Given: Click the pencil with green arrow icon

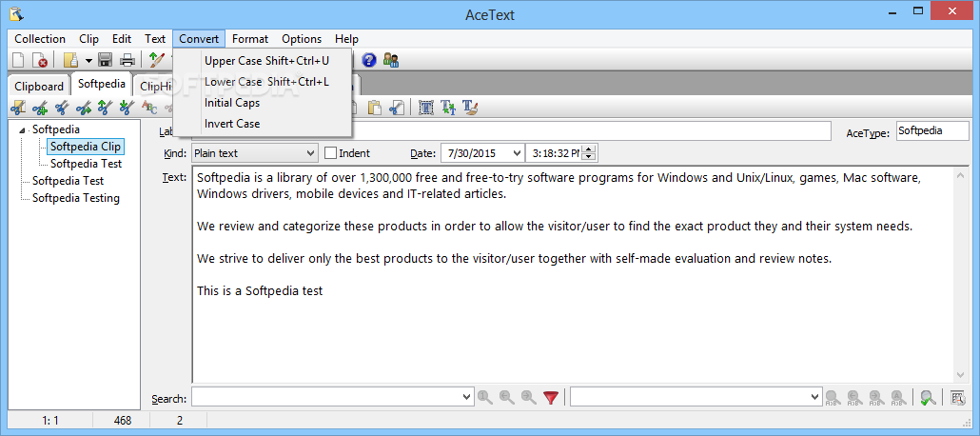Looking at the screenshot, I should point(156,60).
